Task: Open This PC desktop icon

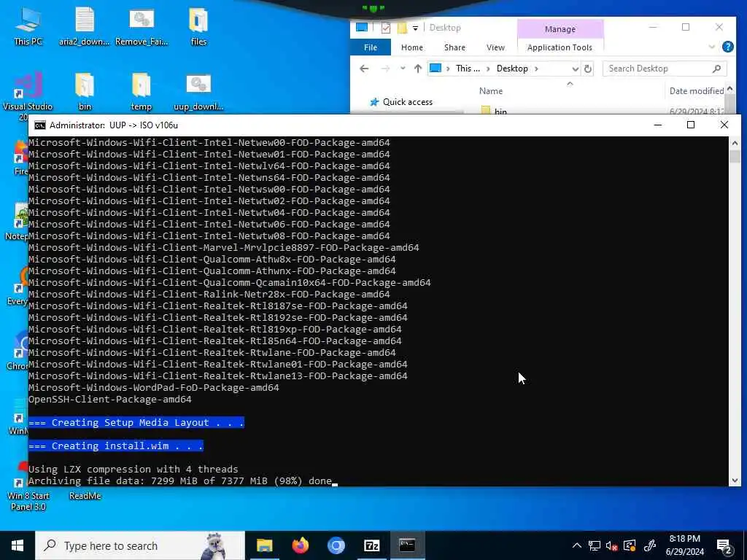Action: pyautogui.click(x=28, y=26)
